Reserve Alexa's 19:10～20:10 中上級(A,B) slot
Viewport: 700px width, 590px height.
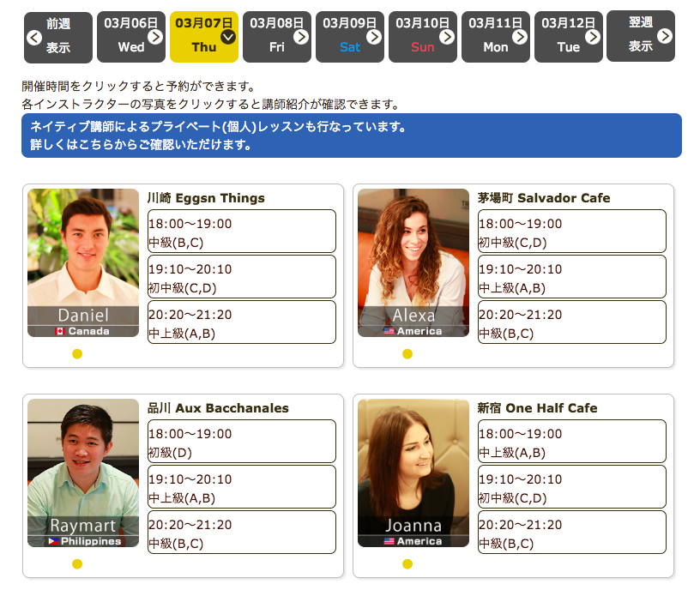tap(571, 277)
